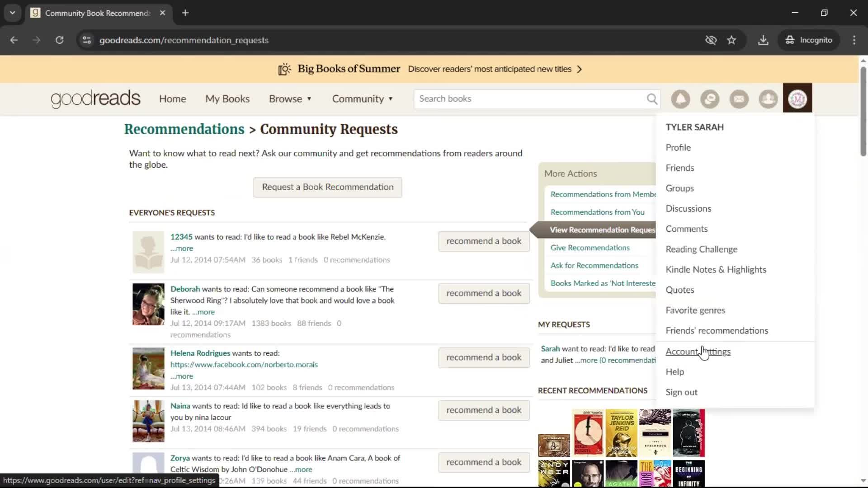Open Deborah's profile name link
868x488 pixels.
(185, 289)
